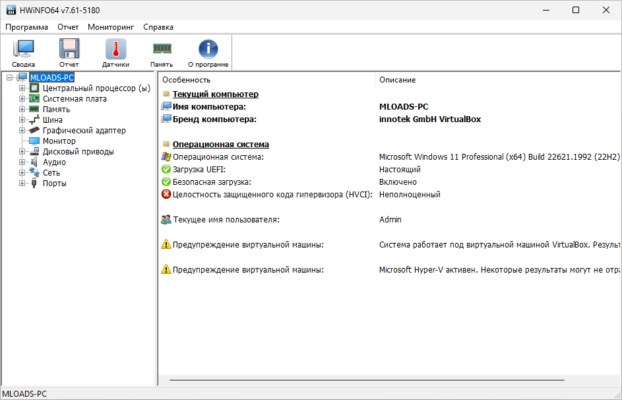Click the Microsoft Windows 11 Professional value
Image resolution: width=622 pixels, height=400 pixels.
(499, 157)
